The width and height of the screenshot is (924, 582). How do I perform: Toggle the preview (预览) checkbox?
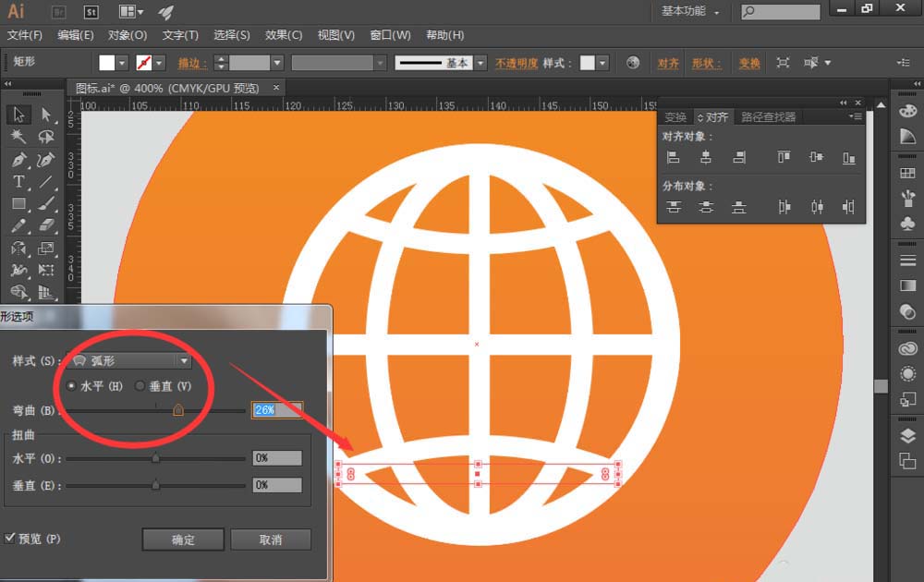point(10,538)
